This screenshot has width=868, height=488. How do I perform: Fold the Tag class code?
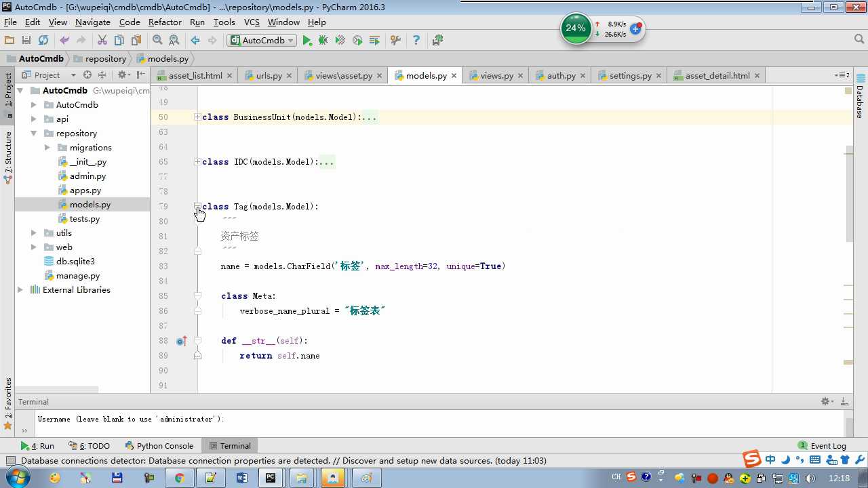[x=197, y=206]
